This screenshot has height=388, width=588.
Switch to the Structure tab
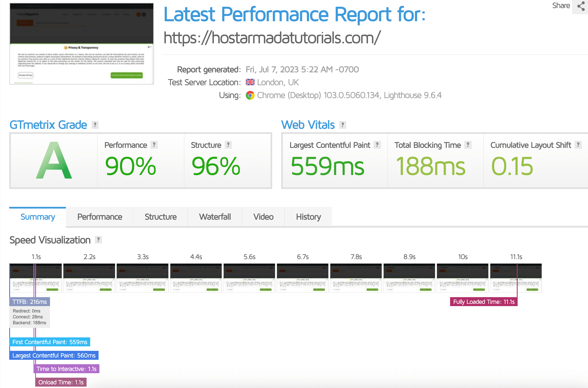[x=161, y=217]
